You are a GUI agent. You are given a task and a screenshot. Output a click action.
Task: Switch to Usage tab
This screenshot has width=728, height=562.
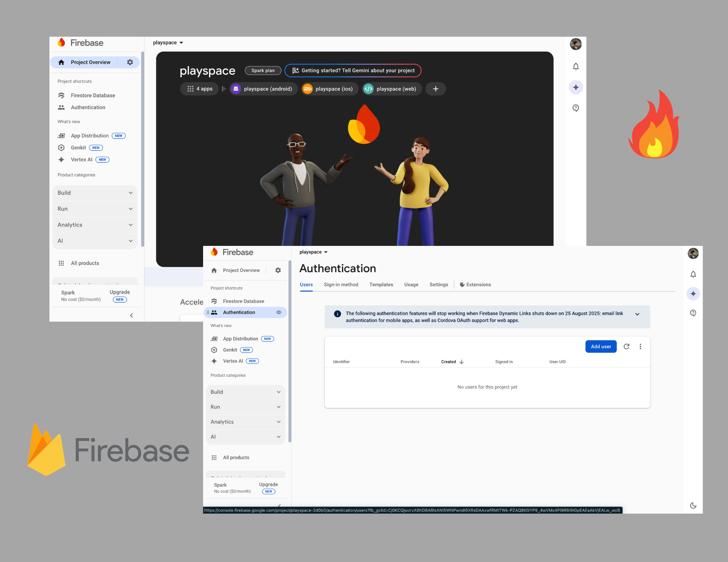tap(411, 285)
